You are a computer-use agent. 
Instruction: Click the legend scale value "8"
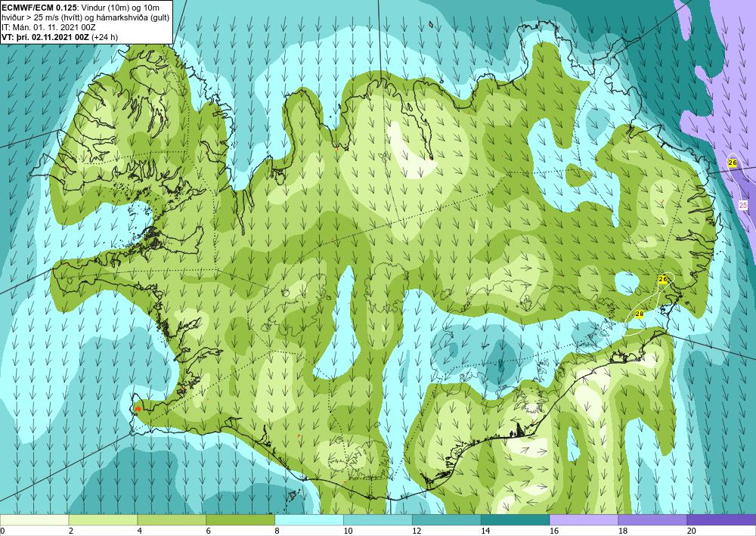click(277, 531)
